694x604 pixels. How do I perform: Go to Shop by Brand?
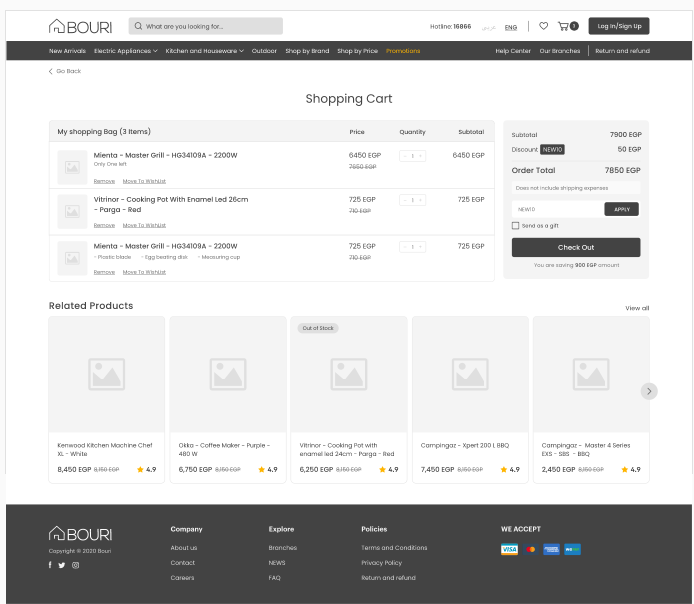click(307, 51)
